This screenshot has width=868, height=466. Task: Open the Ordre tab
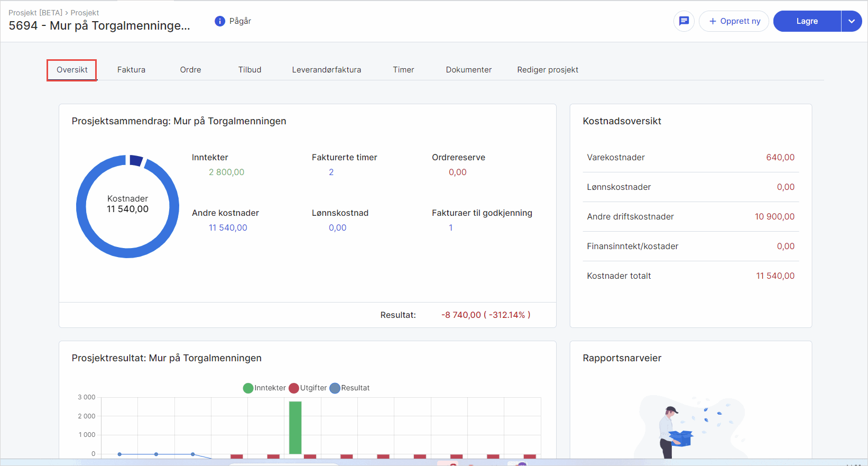coord(190,70)
